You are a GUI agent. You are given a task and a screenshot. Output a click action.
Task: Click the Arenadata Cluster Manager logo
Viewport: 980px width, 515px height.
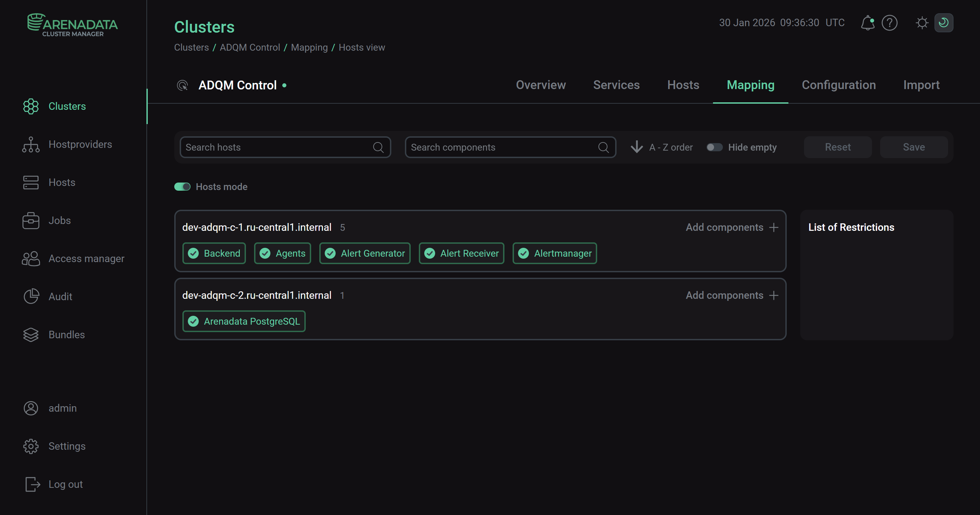click(x=72, y=25)
